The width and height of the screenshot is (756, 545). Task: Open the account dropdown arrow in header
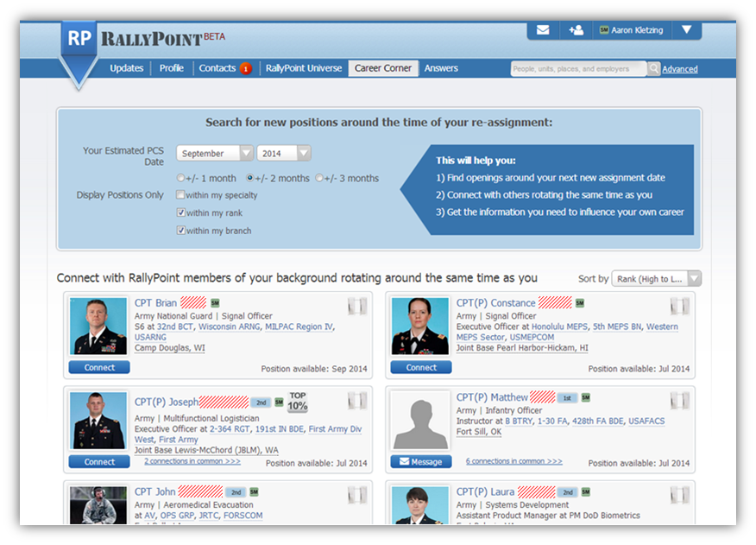(x=687, y=30)
